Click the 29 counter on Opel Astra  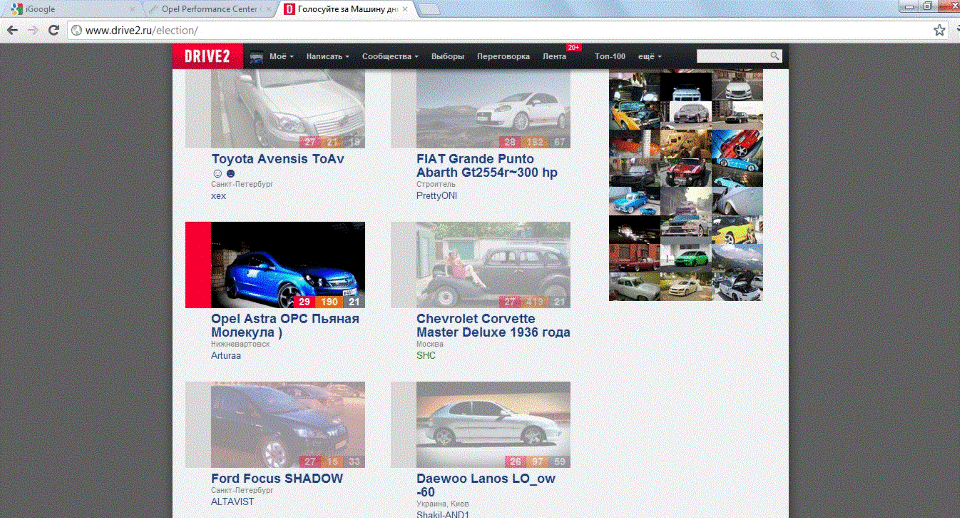(x=305, y=302)
